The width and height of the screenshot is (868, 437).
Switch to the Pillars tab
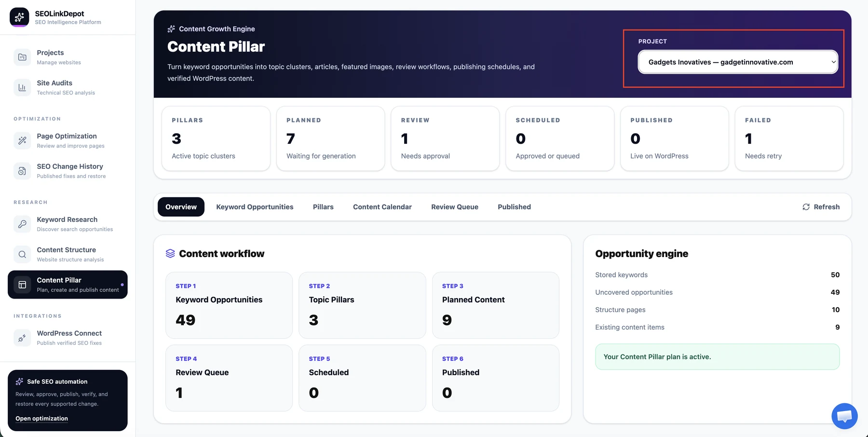(323, 207)
